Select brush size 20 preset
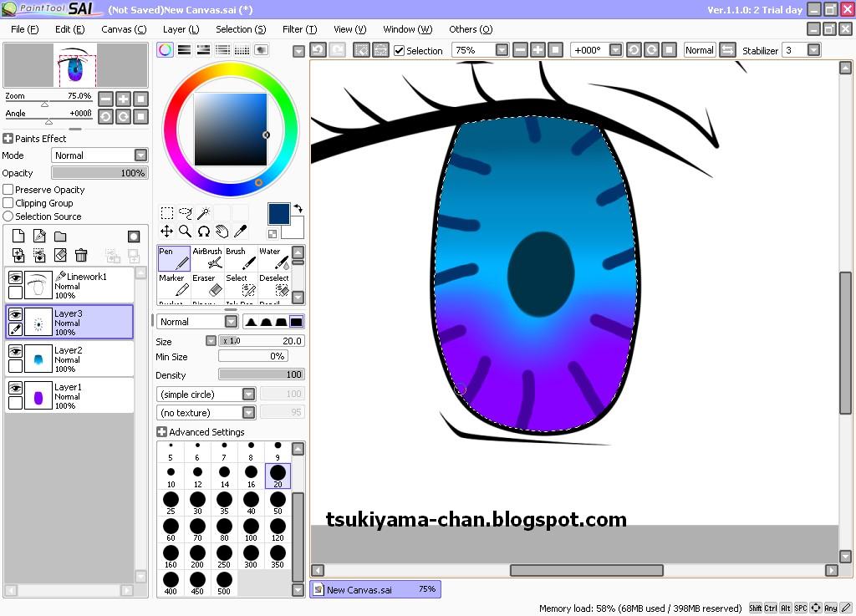The image size is (856, 616). tap(278, 476)
